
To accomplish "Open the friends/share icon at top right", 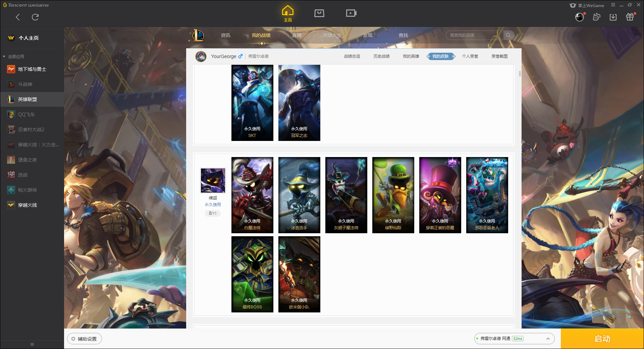I will tap(596, 17).
